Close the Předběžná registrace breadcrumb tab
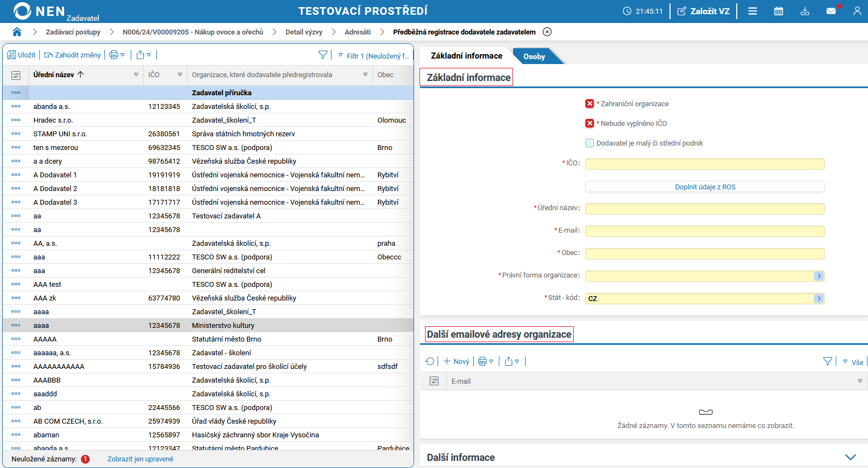This screenshot has width=868, height=468. pyautogui.click(x=547, y=32)
